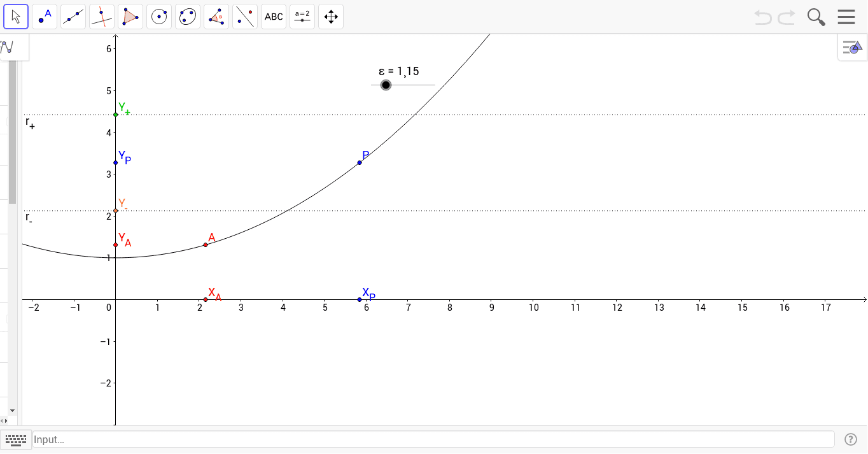Select point X_P on the x-axis

(360, 299)
